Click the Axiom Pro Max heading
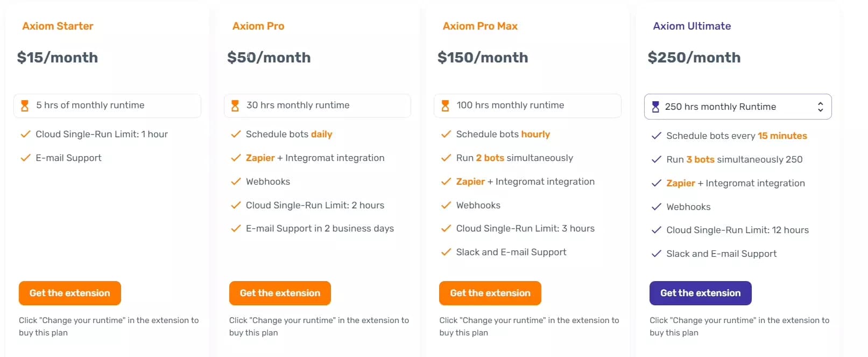Screen dimensions: 868x357 480,25
